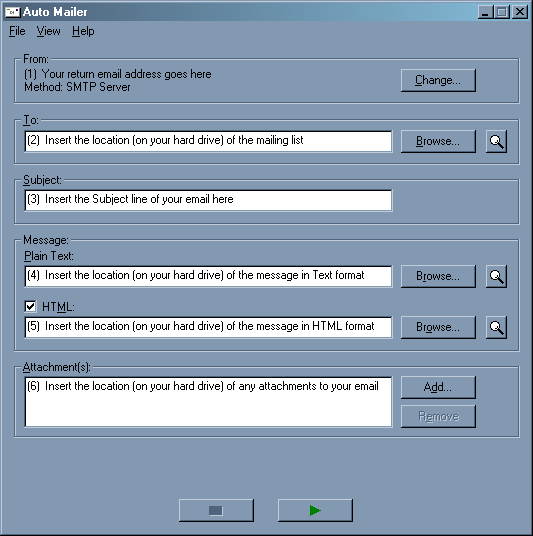
Task: Click Change to edit the return address
Action: 438,80
